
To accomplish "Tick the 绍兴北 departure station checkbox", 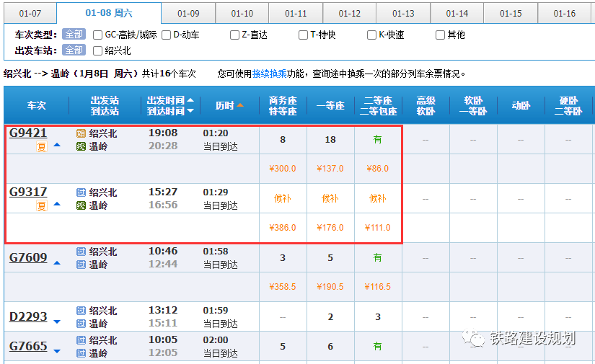I will click(x=98, y=50).
